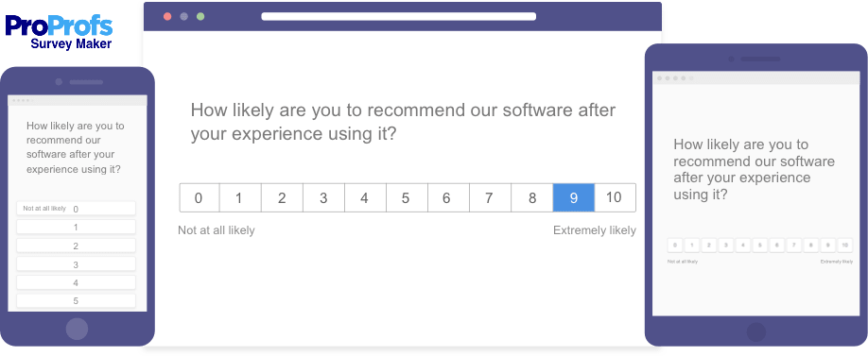Pick the 10 rating box on center scale
The width and height of the screenshot is (868, 356).
pyautogui.click(x=615, y=198)
